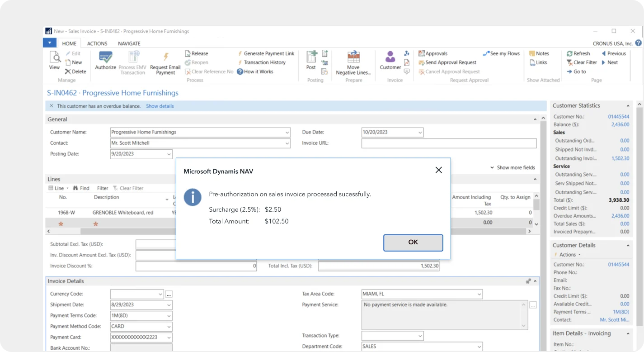Open the How it Works help

tap(255, 71)
